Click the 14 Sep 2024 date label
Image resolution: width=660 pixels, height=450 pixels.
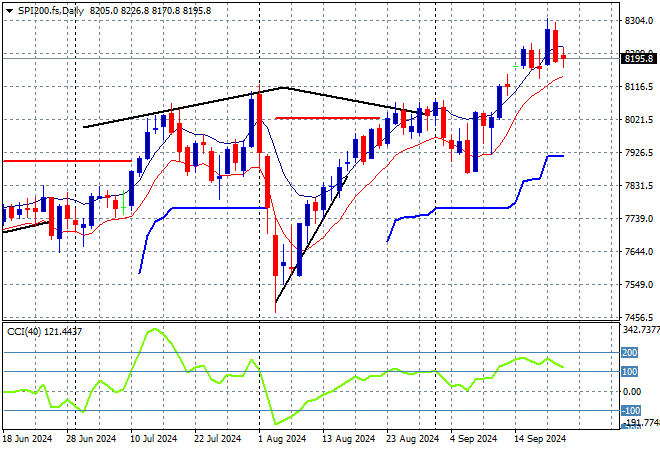pyautogui.click(x=540, y=439)
